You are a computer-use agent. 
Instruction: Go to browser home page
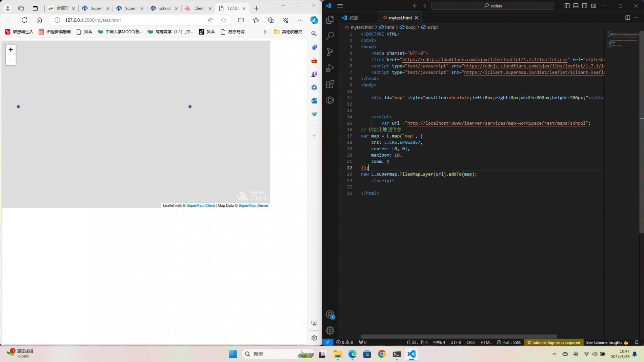click(39, 20)
